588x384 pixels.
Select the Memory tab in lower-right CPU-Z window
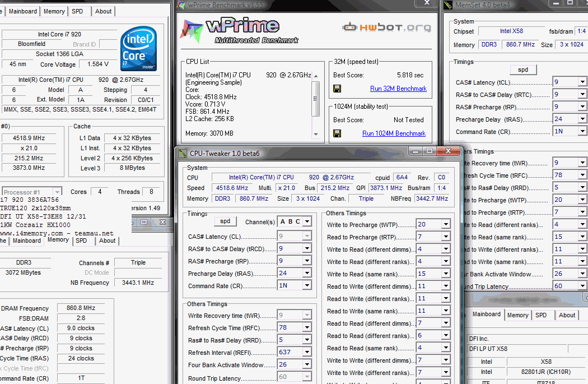point(517,315)
